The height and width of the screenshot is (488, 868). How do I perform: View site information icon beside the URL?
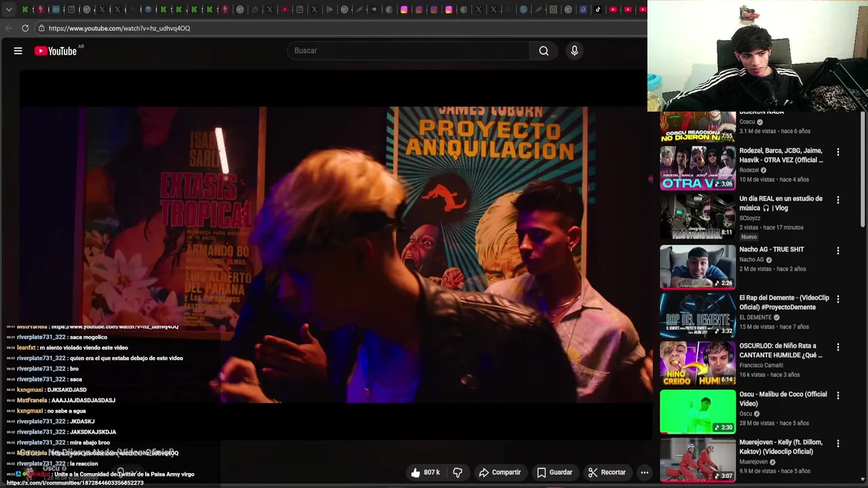[41, 28]
